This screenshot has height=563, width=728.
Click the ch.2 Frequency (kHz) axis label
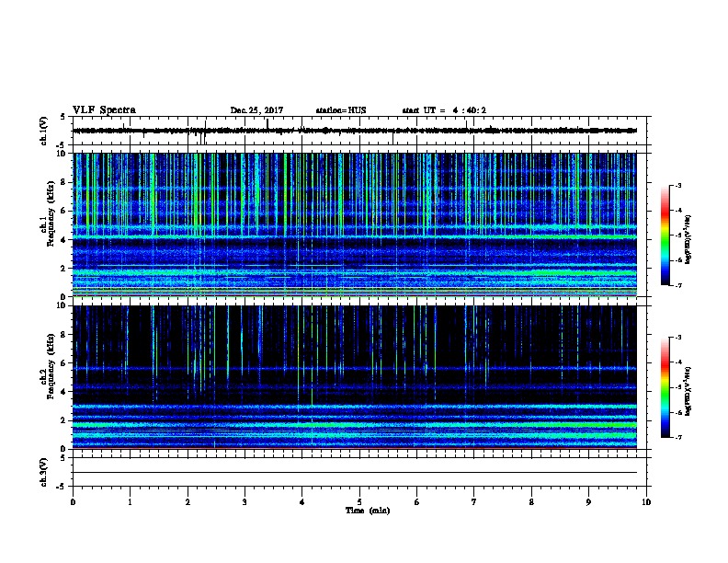click(x=48, y=366)
